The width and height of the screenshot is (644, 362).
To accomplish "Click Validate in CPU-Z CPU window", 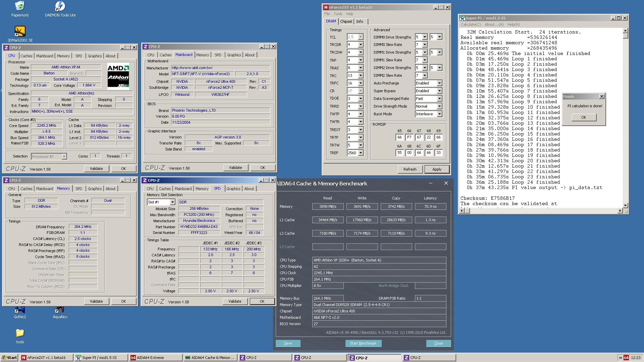I will (x=96, y=169).
